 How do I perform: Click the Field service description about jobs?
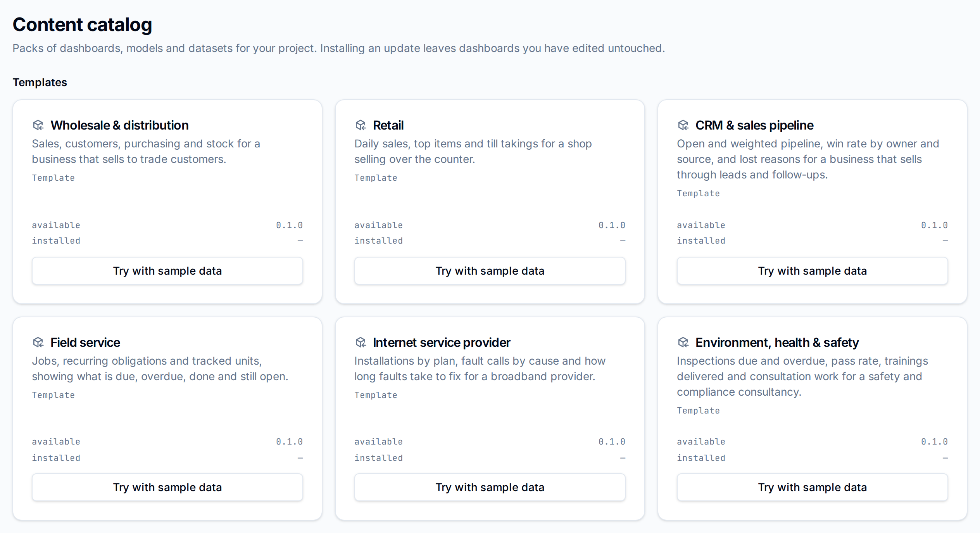pos(160,369)
